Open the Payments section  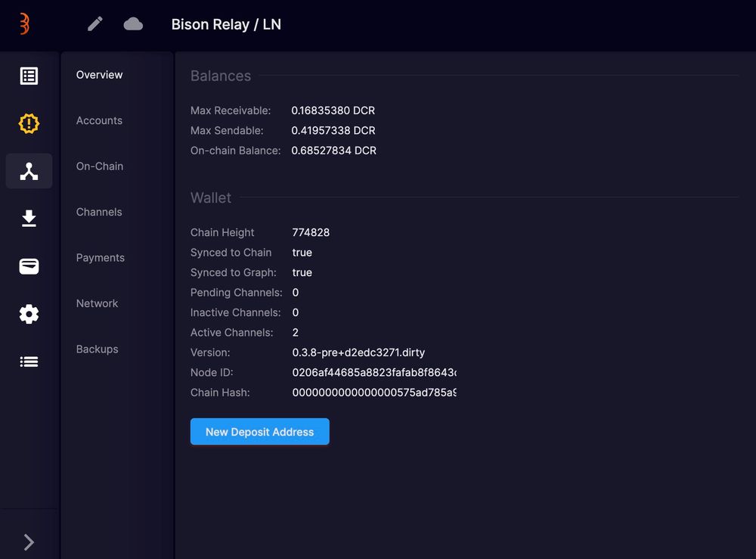[x=100, y=257]
